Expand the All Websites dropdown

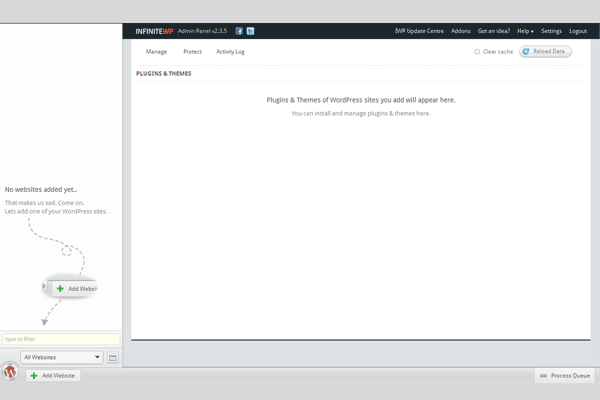pos(62,357)
